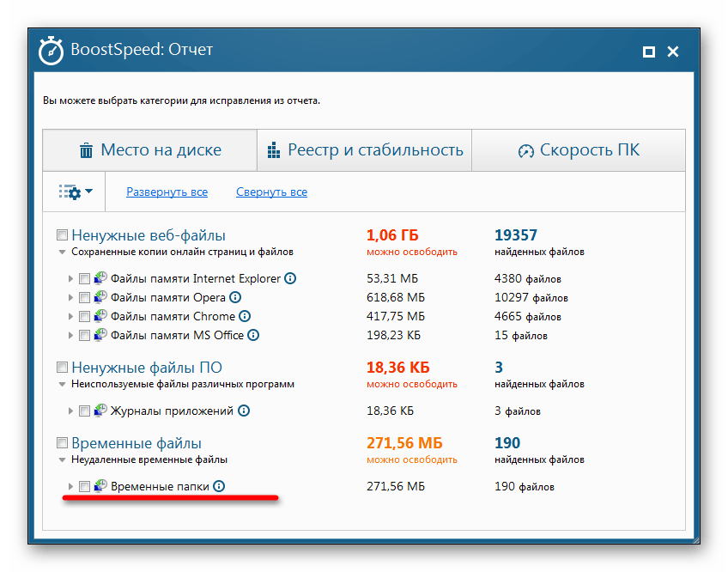Maximize the BoostSpeed report window
Screen dimensions: 728x572
coord(649,52)
